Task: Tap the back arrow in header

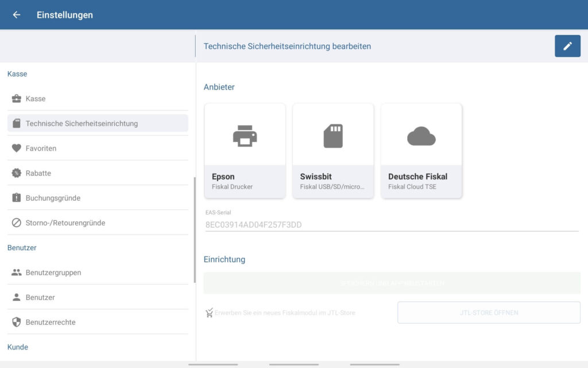Action: pos(17,15)
